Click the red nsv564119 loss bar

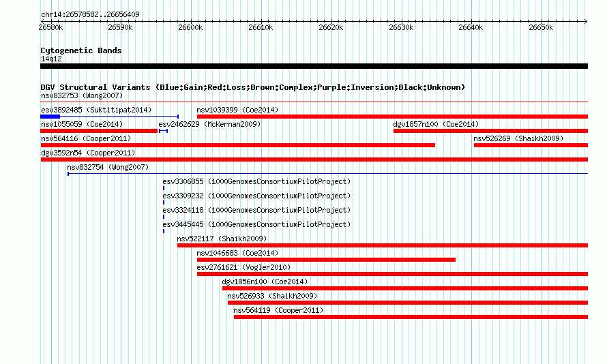(x=411, y=317)
